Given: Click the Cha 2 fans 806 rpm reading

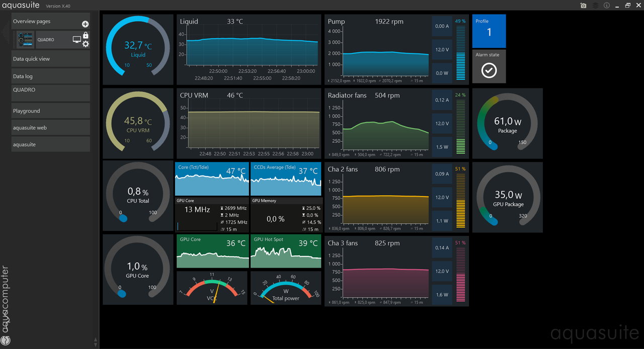Looking at the screenshot, I should pyautogui.click(x=387, y=169).
